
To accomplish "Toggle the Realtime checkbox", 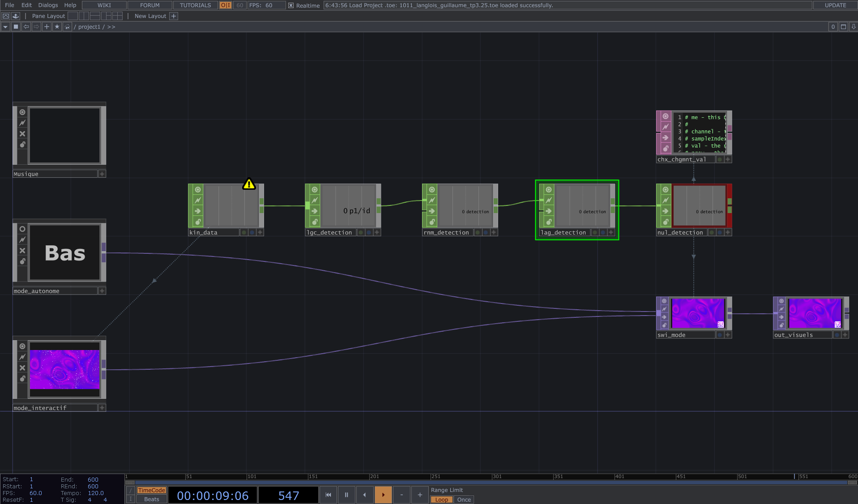I will click(x=291, y=5).
